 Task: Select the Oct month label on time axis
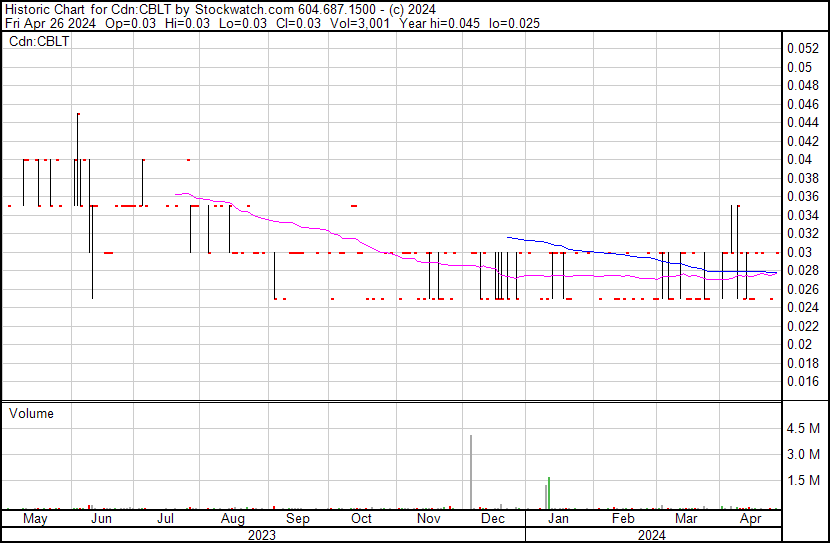[361, 519]
